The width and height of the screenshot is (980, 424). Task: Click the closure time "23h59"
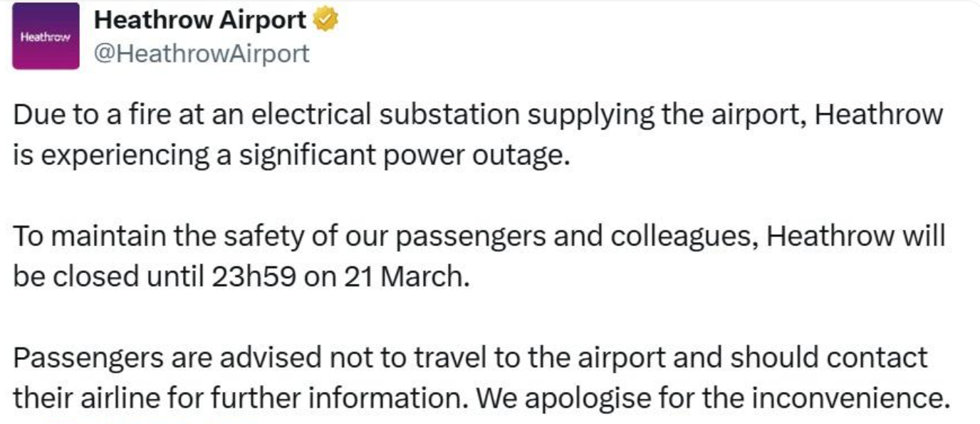[x=254, y=275]
